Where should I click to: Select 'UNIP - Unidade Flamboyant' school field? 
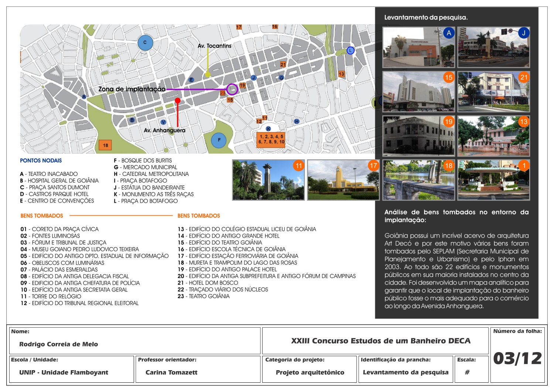tap(64, 372)
